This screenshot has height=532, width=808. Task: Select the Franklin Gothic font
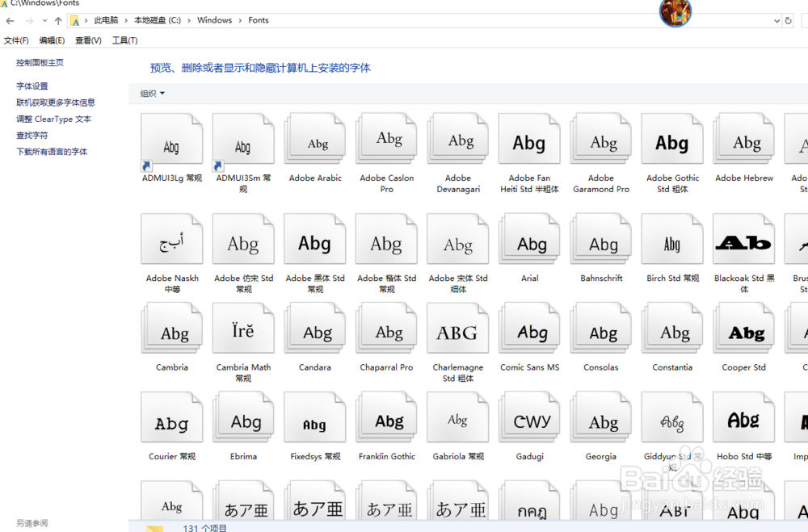click(x=386, y=417)
